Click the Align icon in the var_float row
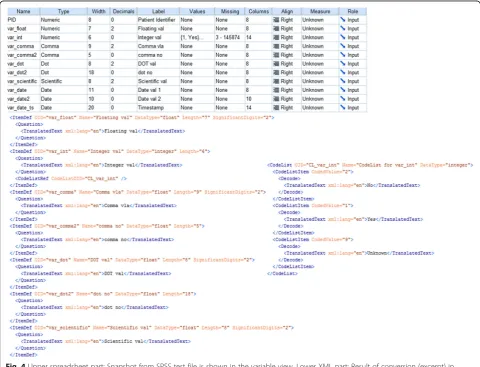 point(276,29)
